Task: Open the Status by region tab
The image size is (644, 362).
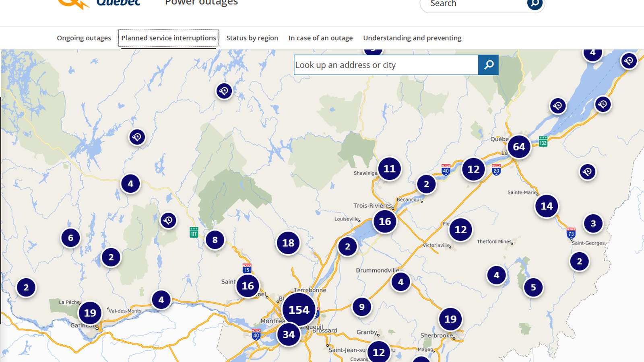Action: [x=252, y=38]
